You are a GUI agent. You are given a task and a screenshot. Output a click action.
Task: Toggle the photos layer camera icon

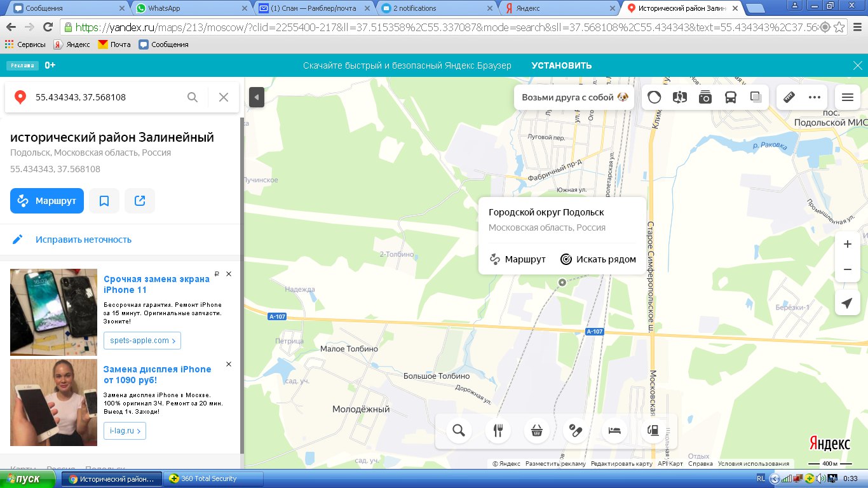tap(705, 97)
